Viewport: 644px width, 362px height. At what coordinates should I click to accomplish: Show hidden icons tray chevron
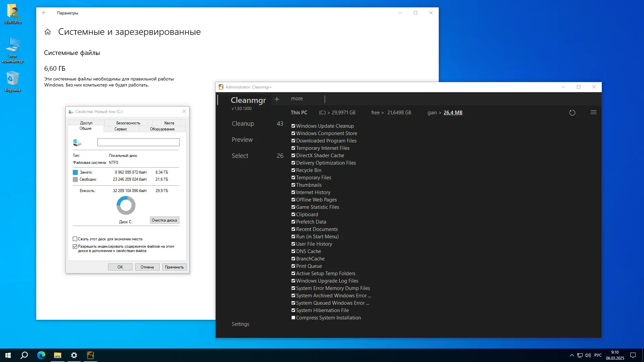(572, 355)
